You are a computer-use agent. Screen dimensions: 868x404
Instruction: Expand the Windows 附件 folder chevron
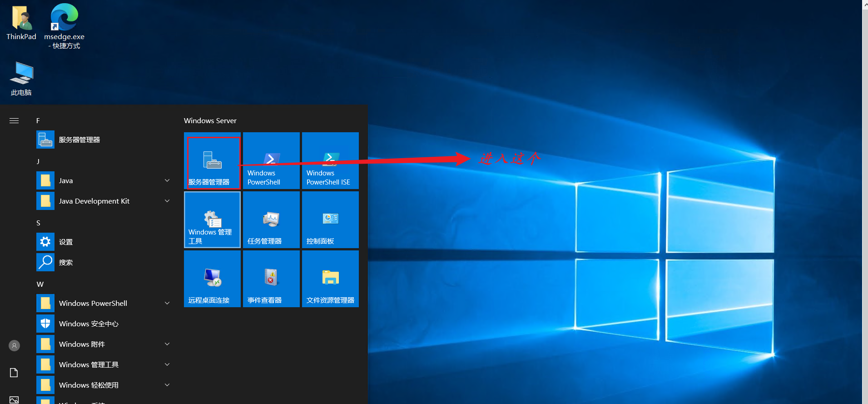coord(167,344)
